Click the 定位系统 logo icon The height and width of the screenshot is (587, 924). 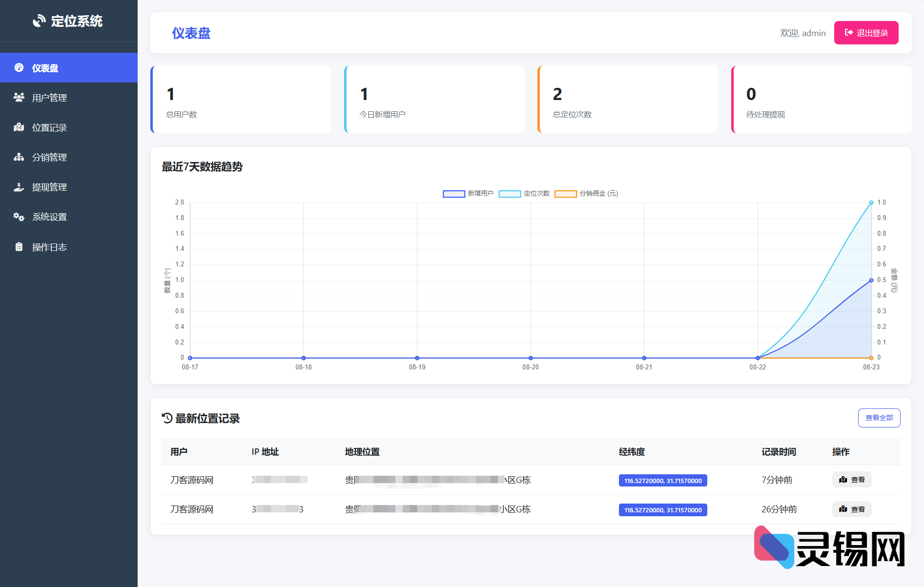(x=39, y=20)
